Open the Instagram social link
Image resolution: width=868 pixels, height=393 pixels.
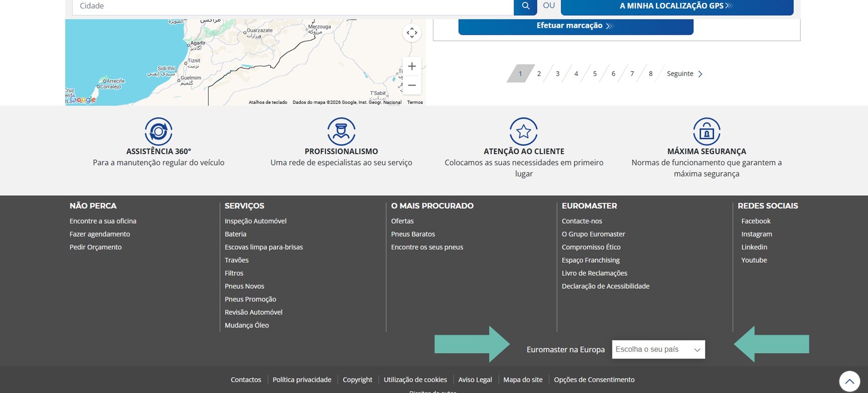757,234
